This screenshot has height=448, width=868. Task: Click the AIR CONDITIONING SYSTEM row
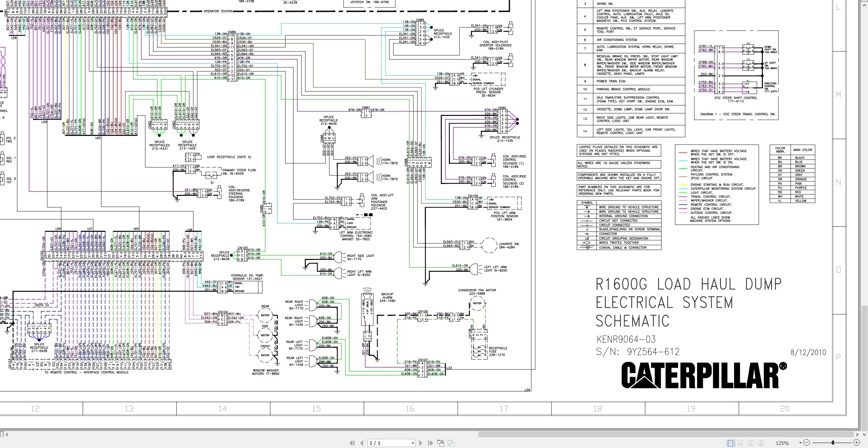pyautogui.click(x=631, y=40)
